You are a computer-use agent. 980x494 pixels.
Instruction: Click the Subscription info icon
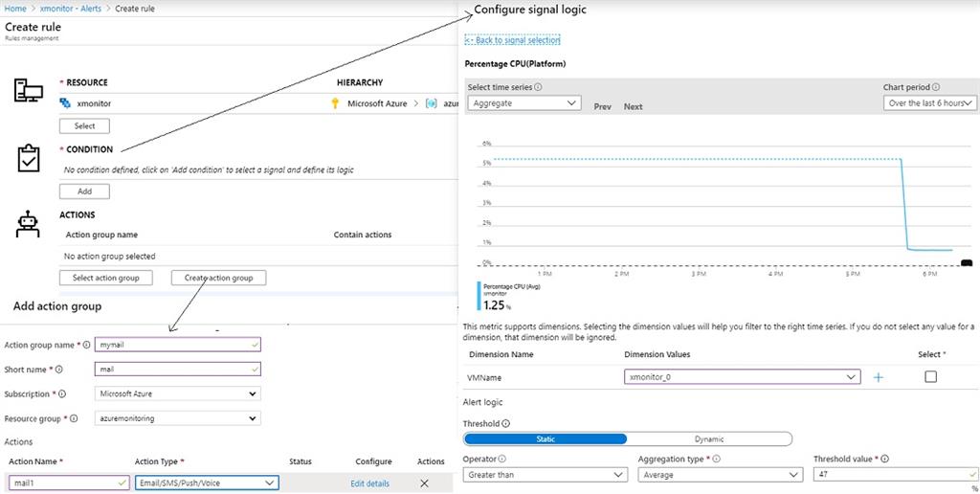click(62, 393)
